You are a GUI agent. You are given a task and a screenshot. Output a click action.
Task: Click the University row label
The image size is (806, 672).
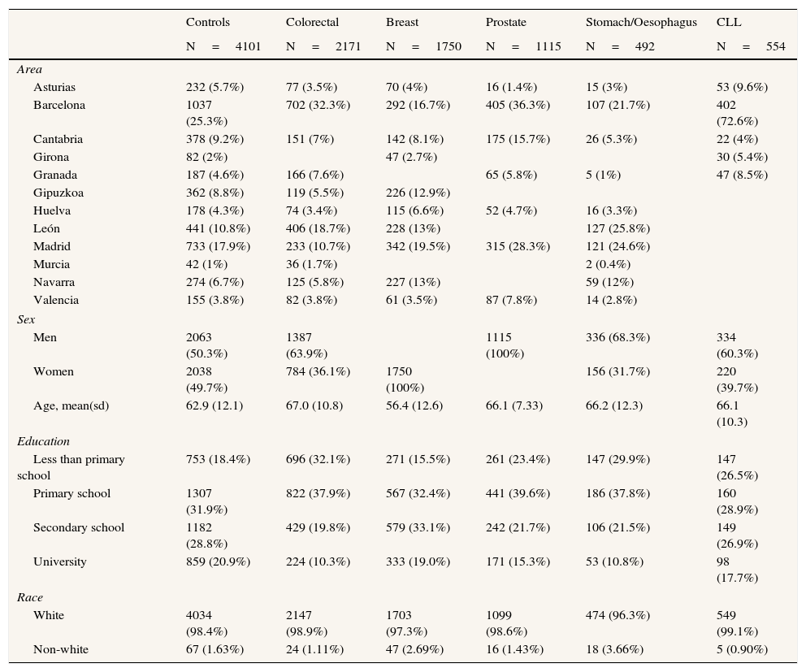tap(60, 561)
